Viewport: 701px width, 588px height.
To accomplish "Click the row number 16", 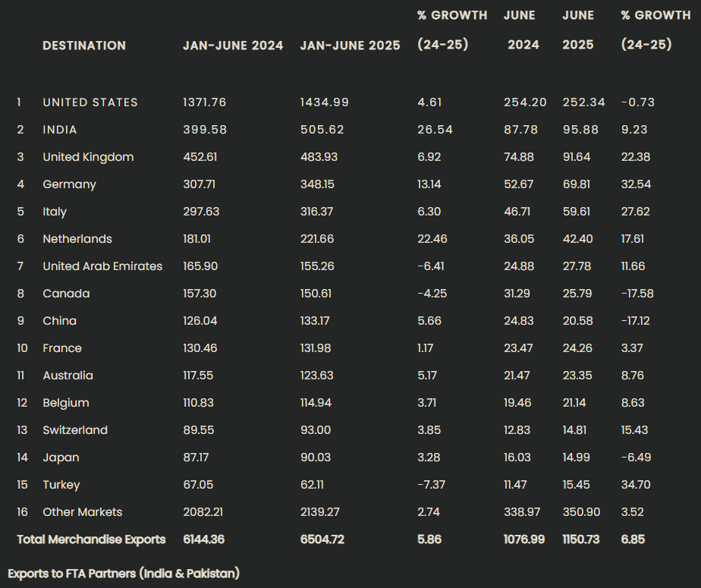I will (x=22, y=511).
